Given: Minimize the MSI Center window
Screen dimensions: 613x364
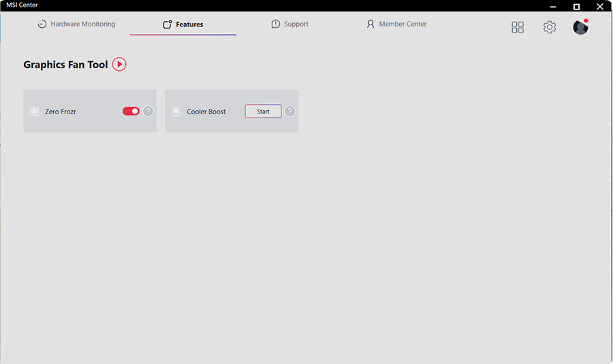Looking at the screenshot, I should 553,6.
